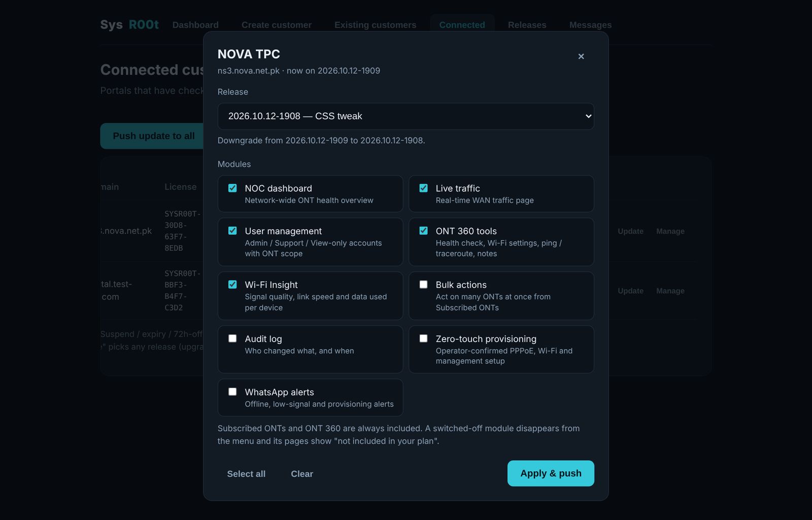Image resolution: width=812 pixels, height=520 pixels.
Task: Click the Push update to all button
Action: pos(154,136)
